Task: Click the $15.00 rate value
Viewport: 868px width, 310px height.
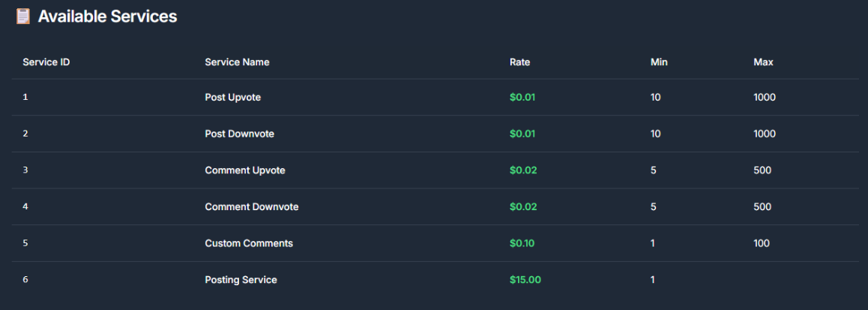Action: tap(525, 280)
